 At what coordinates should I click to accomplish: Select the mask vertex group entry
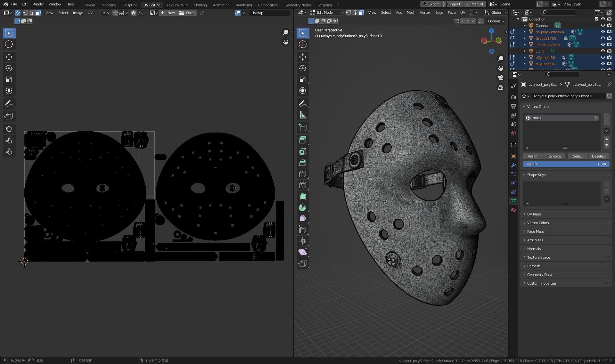point(562,118)
